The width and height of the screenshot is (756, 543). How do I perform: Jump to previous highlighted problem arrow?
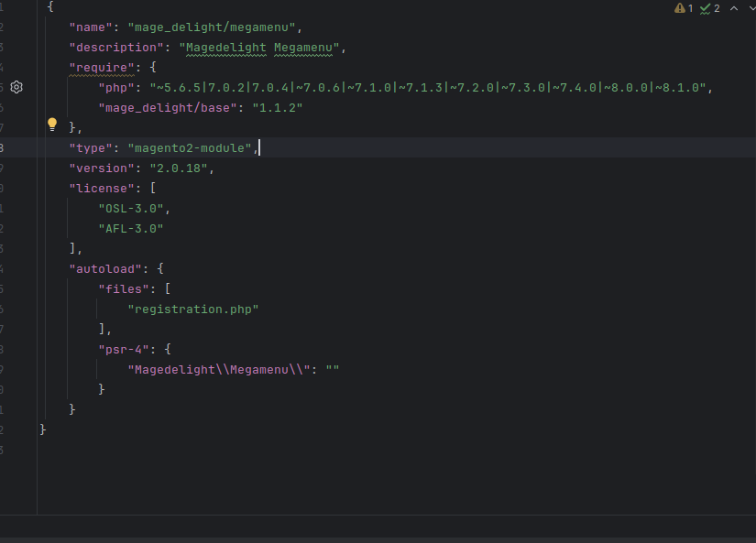coord(733,8)
